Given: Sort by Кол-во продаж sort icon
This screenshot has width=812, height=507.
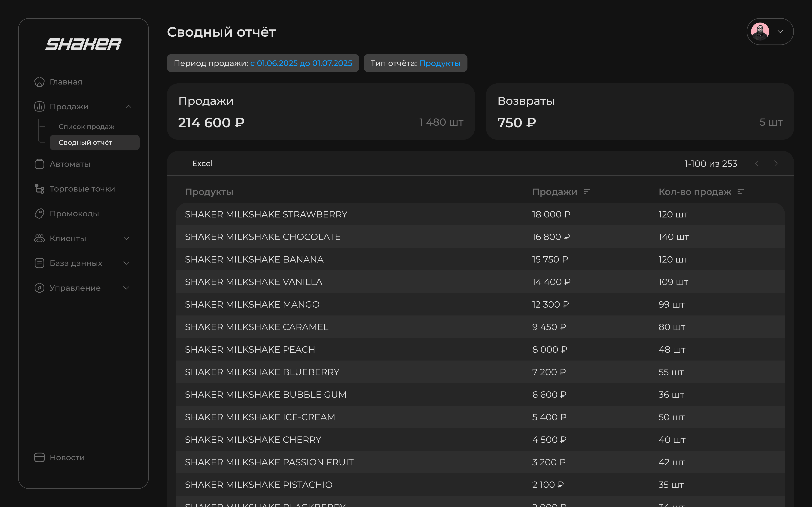Looking at the screenshot, I should click(741, 192).
